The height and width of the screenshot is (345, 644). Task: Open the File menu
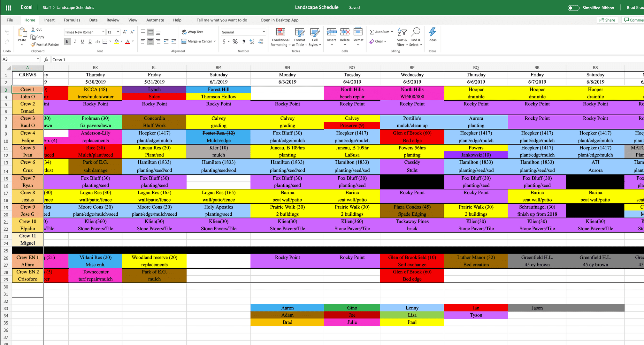coord(10,20)
